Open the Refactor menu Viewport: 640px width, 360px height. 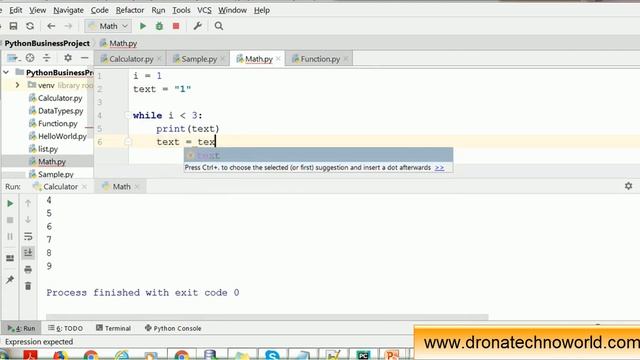coord(130,10)
